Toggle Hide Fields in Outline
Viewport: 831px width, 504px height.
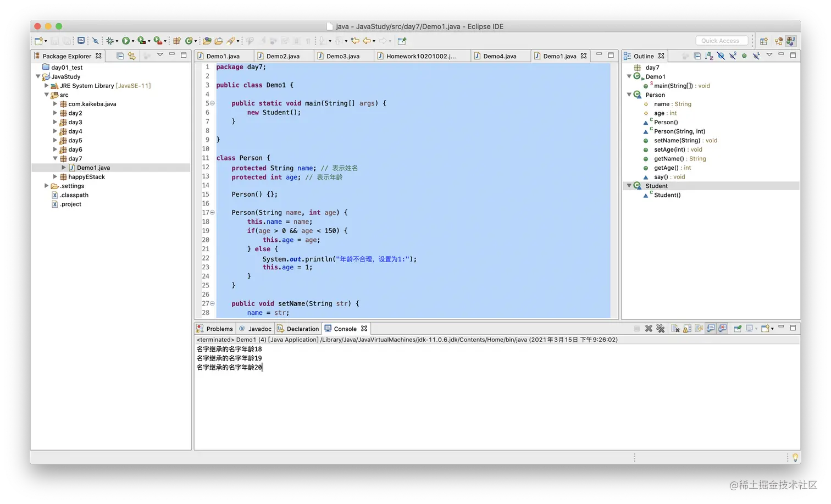coord(721,56)
